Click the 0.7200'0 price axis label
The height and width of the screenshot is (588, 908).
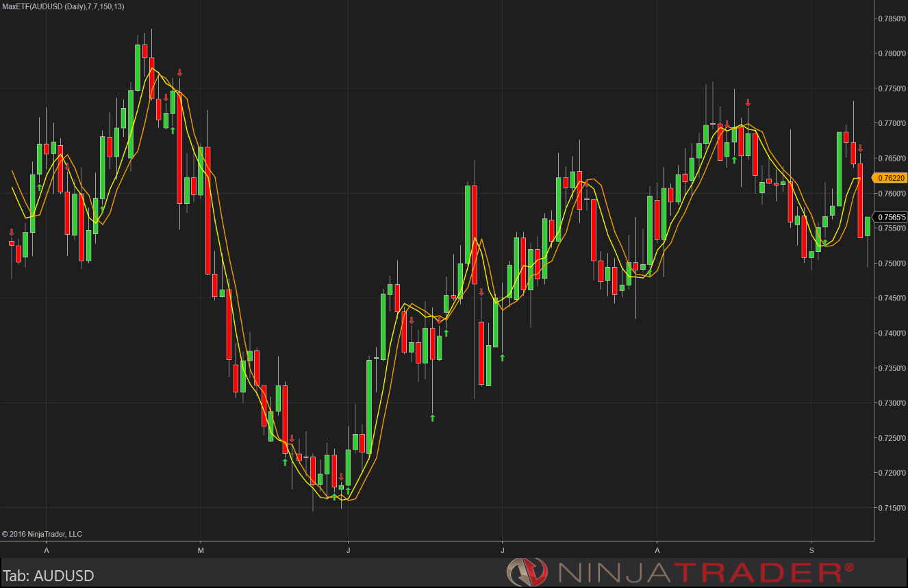tap(892, 472)
